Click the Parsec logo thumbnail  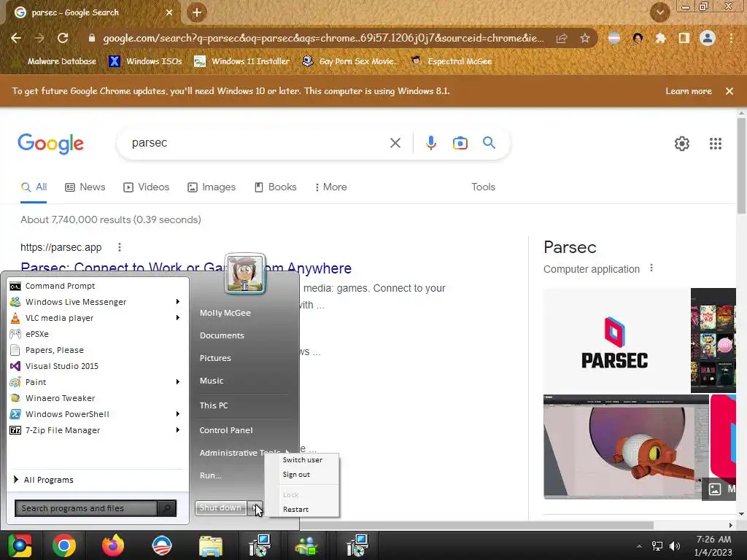[x=615, y=340]
